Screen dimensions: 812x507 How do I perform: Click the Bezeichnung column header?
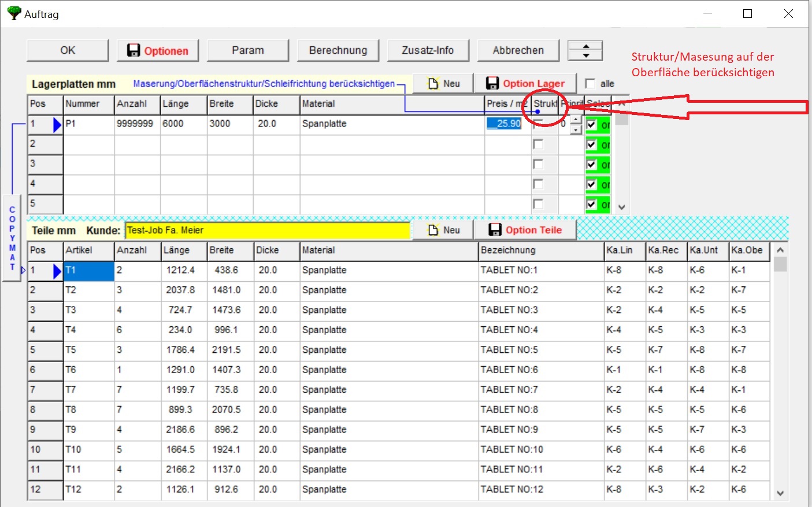click(x=541, y=251)
